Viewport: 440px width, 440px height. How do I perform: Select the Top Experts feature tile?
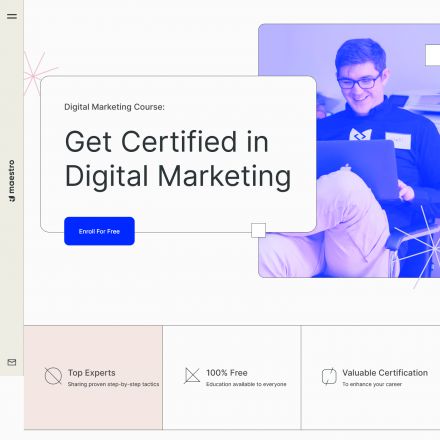point(93,377)
